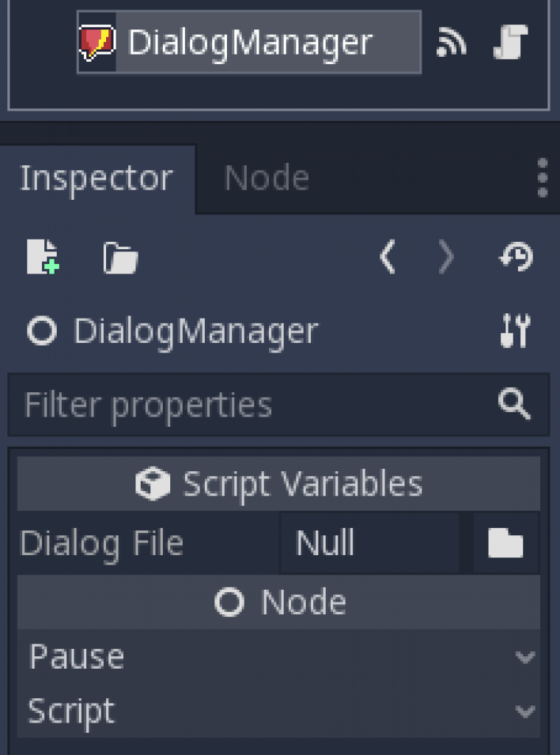The width and height of the screenshot is (560, 755).
Task: Open the recently edited objects history
Action: (516, 257)
